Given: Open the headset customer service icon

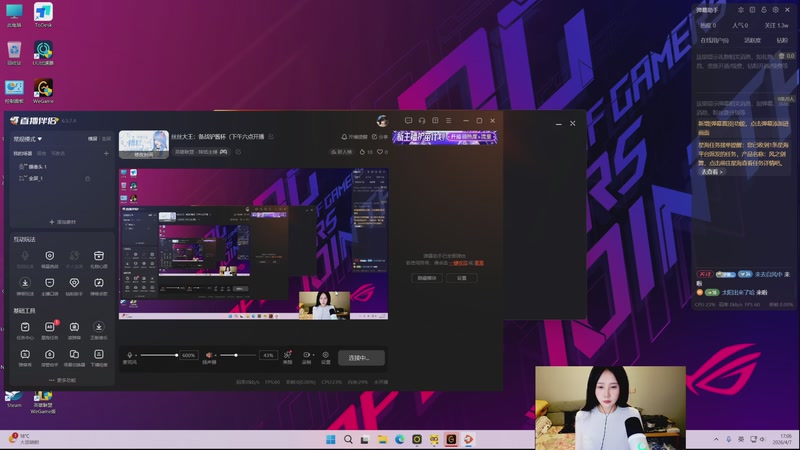Looking at the screenshot, I should coord(422,121).
